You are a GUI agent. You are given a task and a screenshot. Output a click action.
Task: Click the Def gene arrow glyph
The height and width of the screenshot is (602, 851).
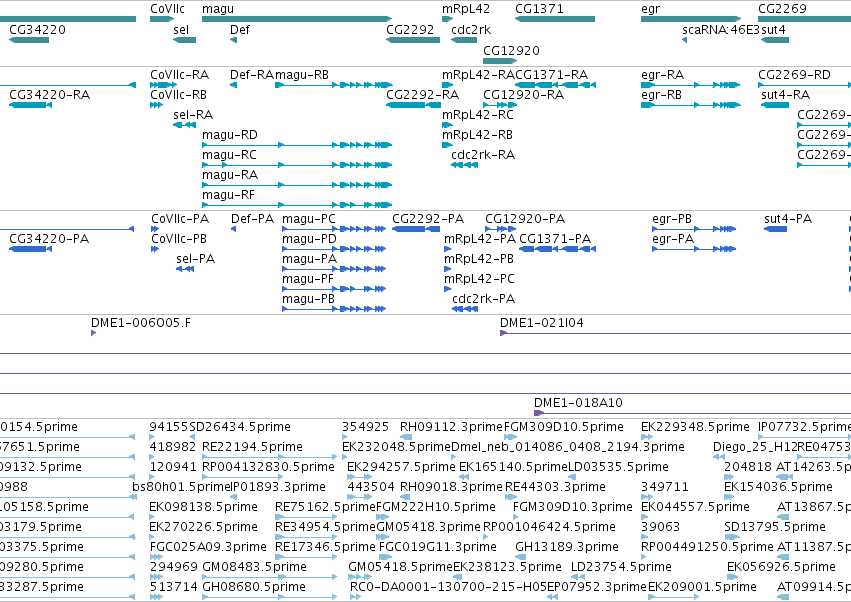(x=233, y=40)
